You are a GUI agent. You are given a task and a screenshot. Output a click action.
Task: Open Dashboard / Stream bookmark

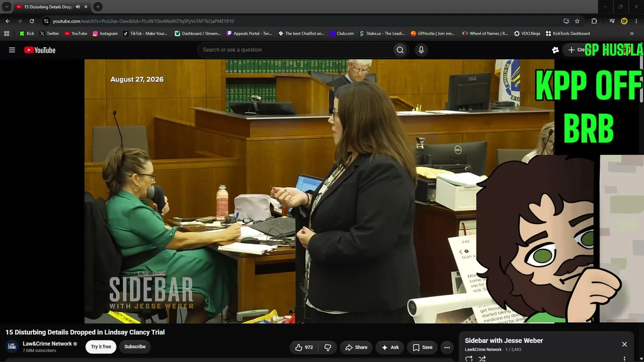(197, 34)
